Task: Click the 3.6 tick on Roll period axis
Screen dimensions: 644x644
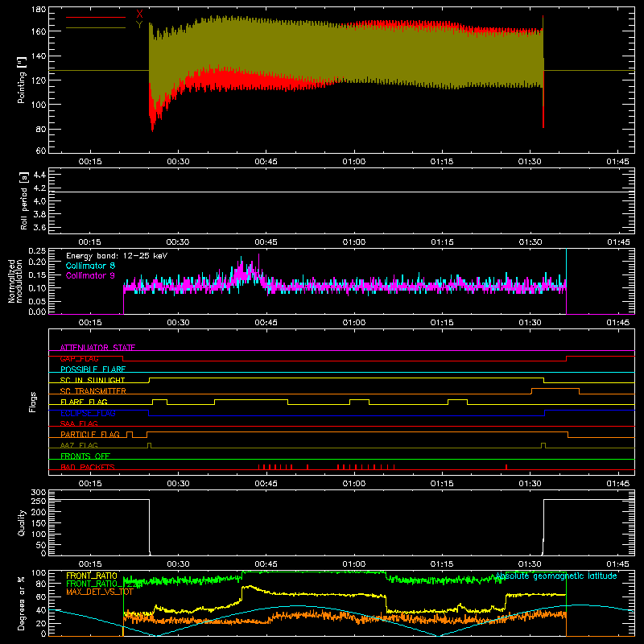Action: [39, 227]
